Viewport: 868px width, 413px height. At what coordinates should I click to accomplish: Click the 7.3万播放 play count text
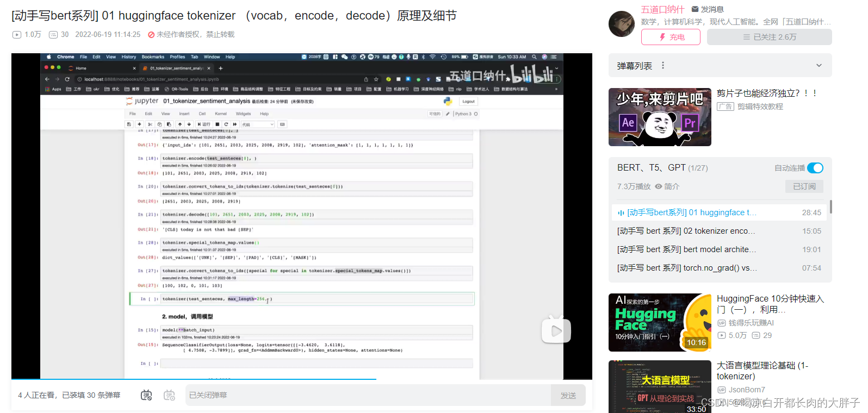click(634, 186)
